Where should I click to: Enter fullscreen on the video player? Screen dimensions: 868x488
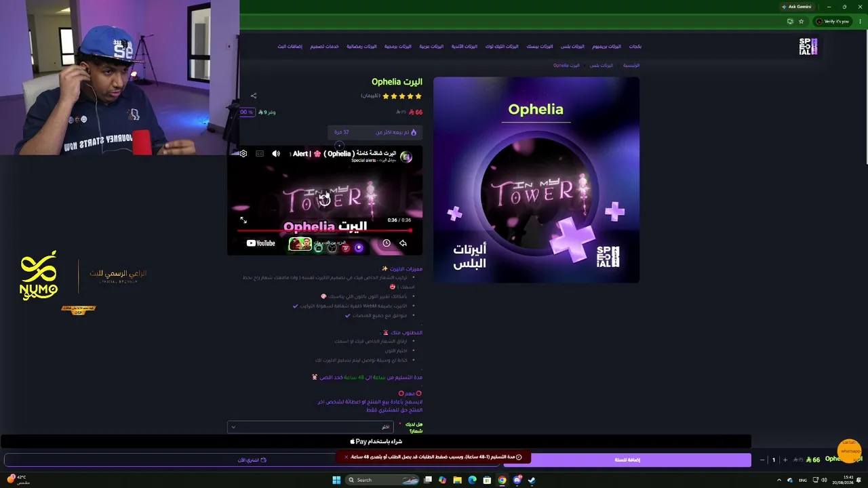(x=243, y=220)
